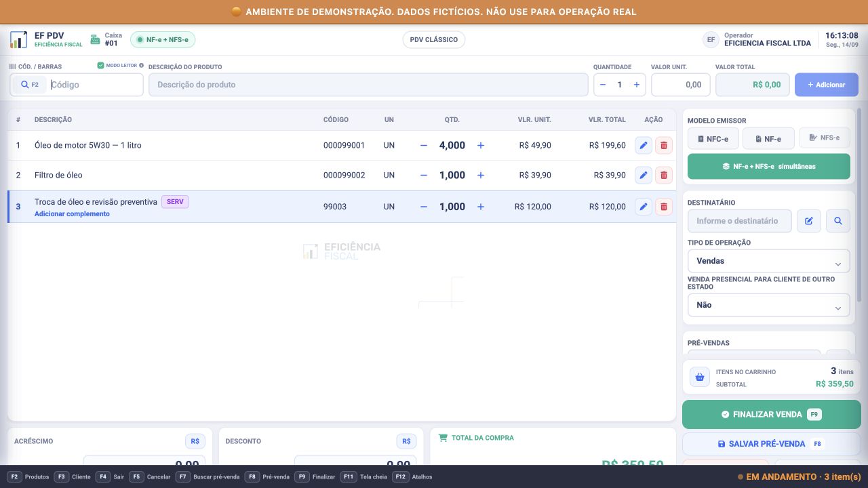Click the subtotal value R$ 359,50
Image resolution: width=868 pixels, height=488 pixels.
point(835,384)
